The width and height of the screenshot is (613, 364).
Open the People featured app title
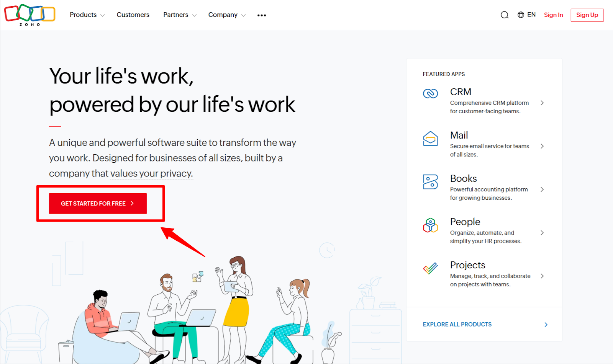click(x=465, y=222)
